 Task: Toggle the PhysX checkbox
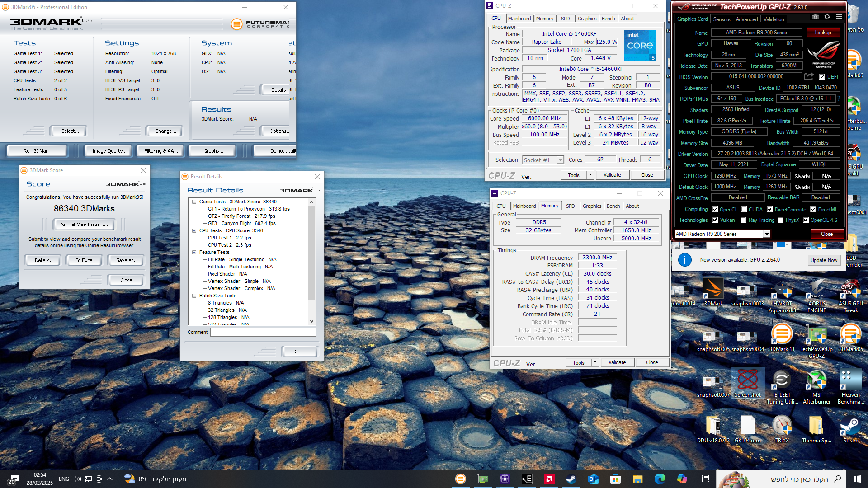pos(781,220)
